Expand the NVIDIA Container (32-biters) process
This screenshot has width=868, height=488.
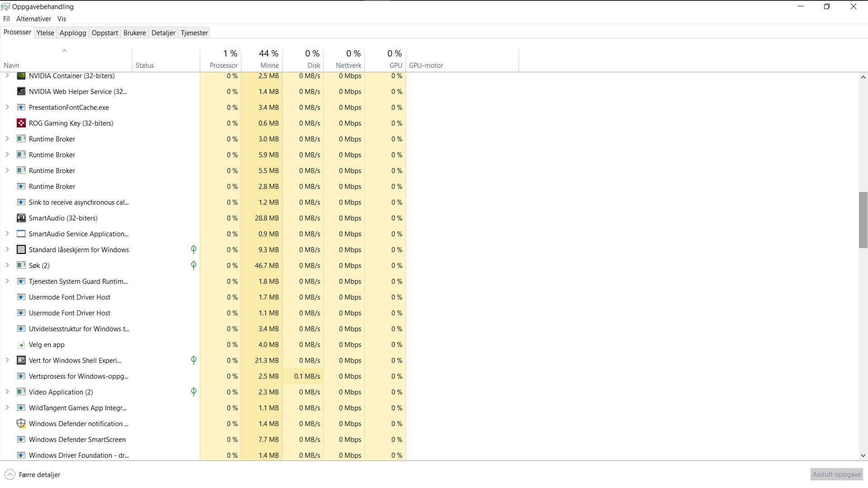(x=7, y=75)
